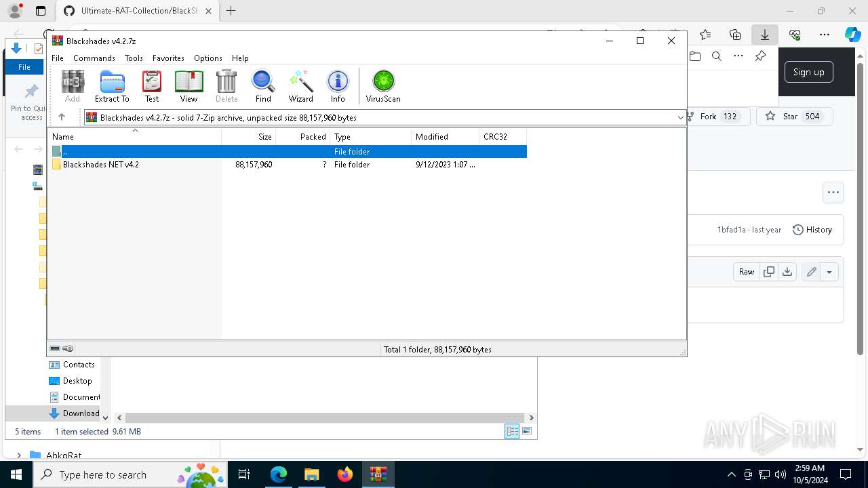Open the Windows Start menu

coord(16,474)
